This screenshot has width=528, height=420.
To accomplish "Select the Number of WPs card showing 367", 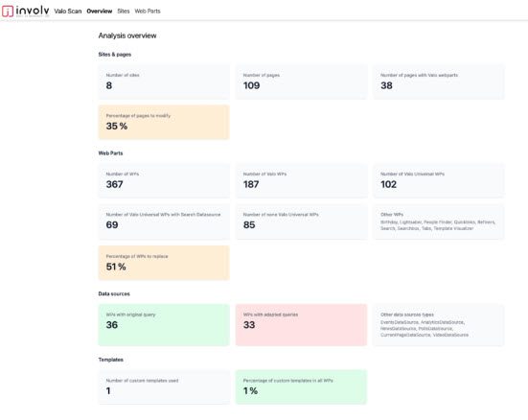I will click(164, 180).
